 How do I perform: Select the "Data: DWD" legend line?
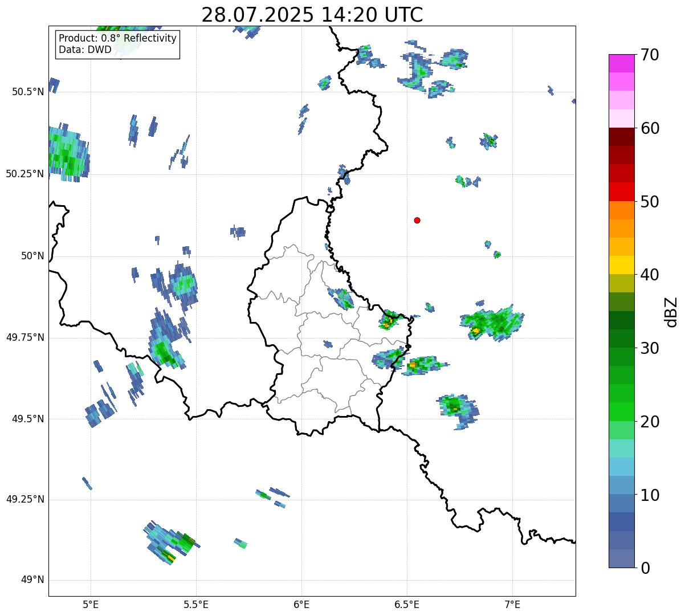tap(85, 50)
